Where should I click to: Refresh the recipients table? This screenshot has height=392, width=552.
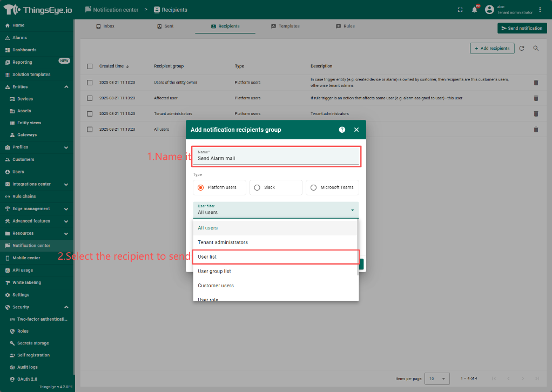pyautogui.click(x=522, y=48)
